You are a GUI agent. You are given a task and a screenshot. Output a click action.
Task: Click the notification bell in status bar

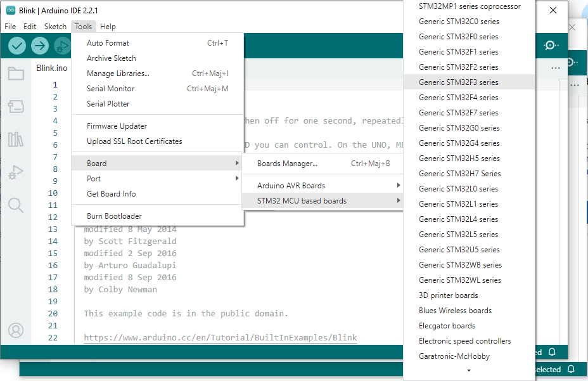(552, 352)
